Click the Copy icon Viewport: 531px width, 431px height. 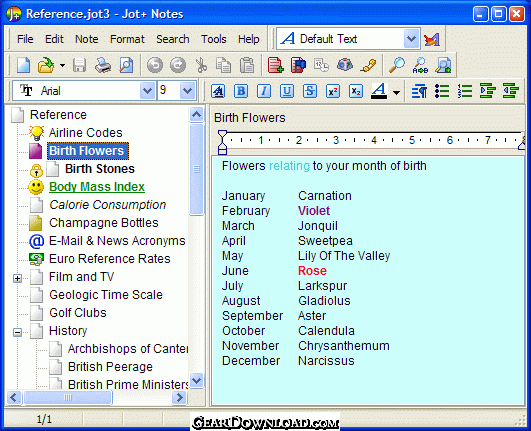click(224, 65)
